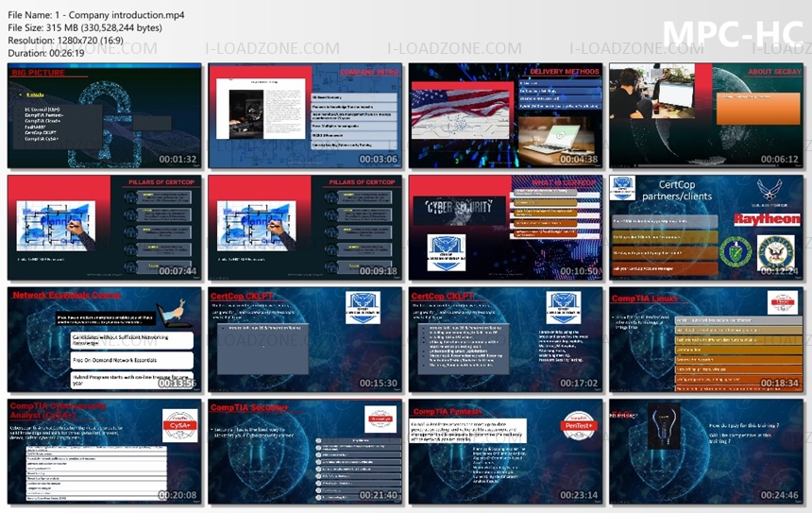Click the Raytheon logo
Image resolution: width=812 pixels, height=513 pixels.
point(767,219)
